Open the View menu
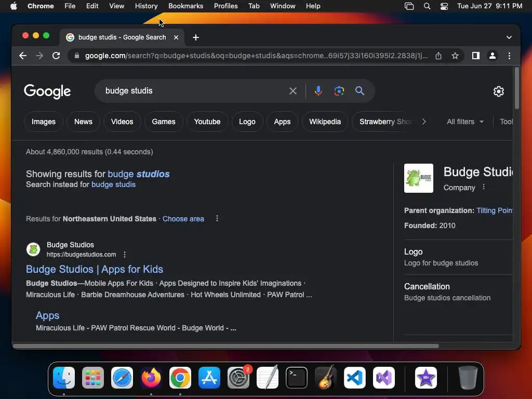This screenshot has width=532, height=399. click(x=116, y=6)
